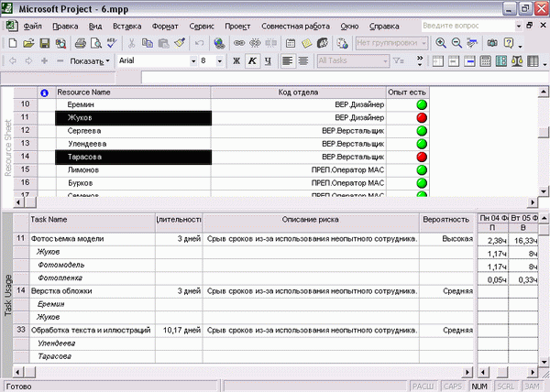Click the Task Notes yellow note icon
This screenshot has height=392, width=550.
tap(306, 43)
